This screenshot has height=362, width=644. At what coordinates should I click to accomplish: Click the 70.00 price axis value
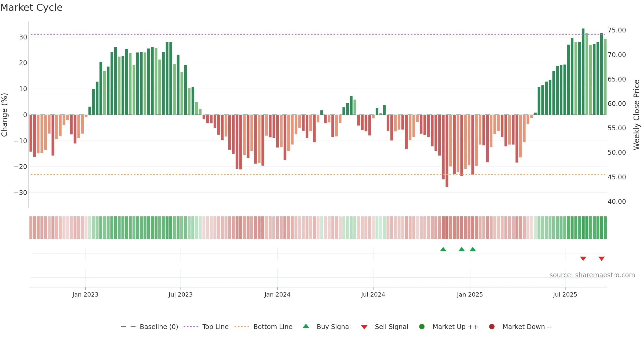[x=617, y=55]
